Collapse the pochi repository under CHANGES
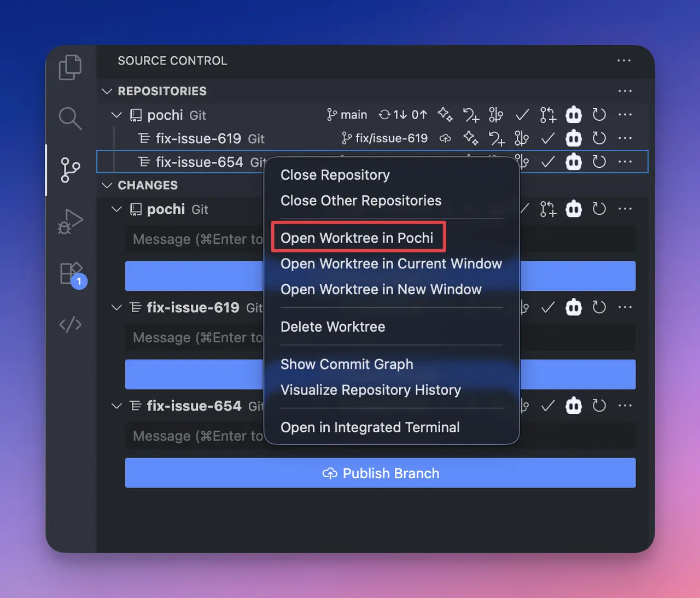The width and height of the screenshot is (700, 598). coord(116,209)
